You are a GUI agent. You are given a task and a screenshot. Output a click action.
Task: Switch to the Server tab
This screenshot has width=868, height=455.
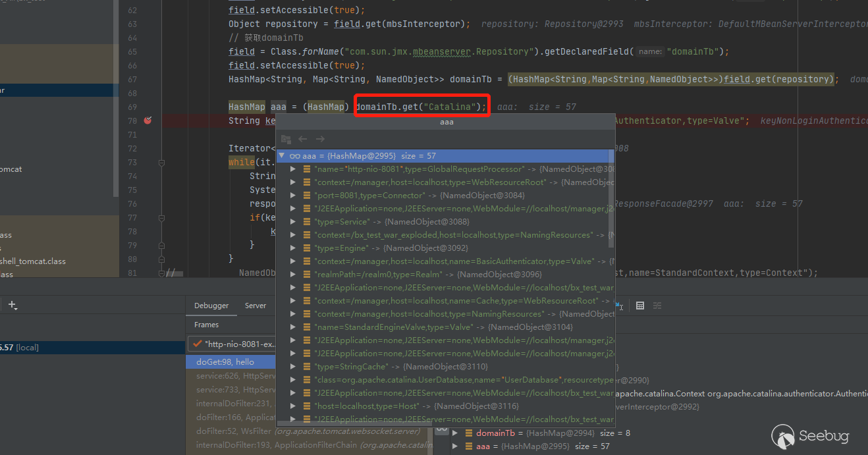click(x=256, y=306)
